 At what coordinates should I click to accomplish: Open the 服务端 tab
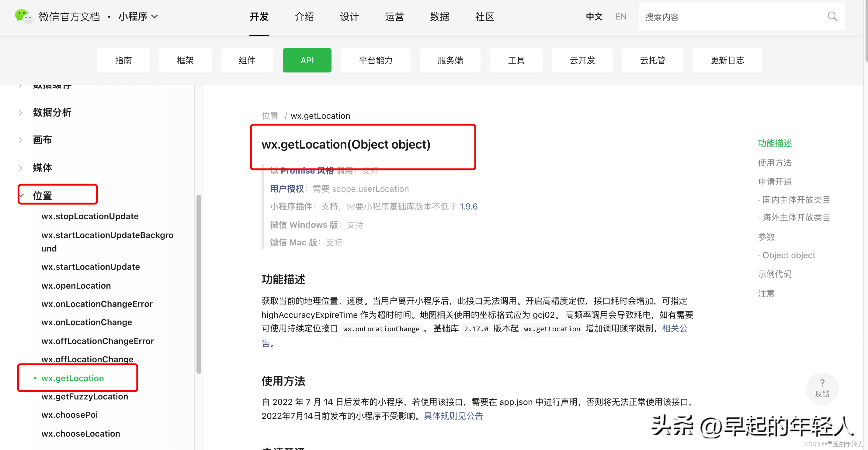coord(450,60)
